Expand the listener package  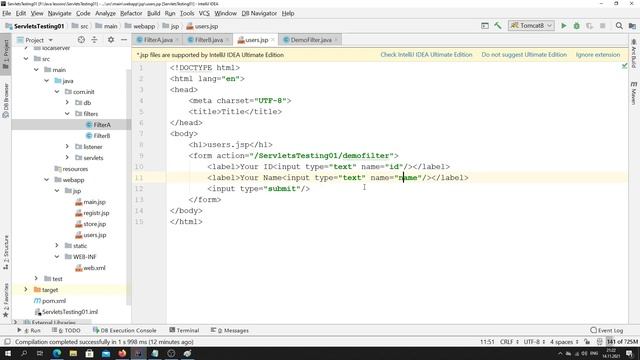[x=67, y=147]
